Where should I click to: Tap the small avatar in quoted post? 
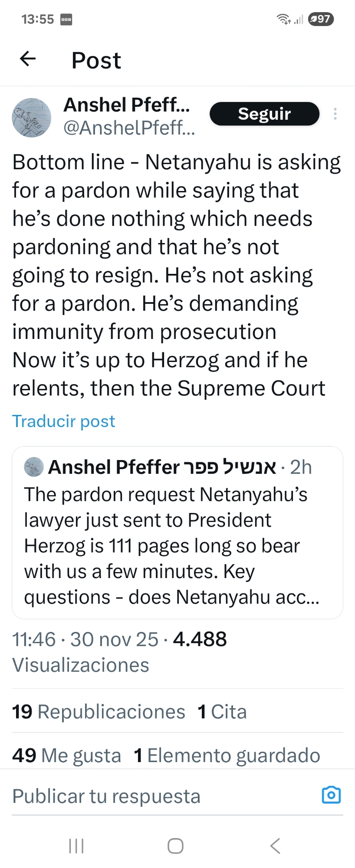pyautogui.click(x=34, y=467)
